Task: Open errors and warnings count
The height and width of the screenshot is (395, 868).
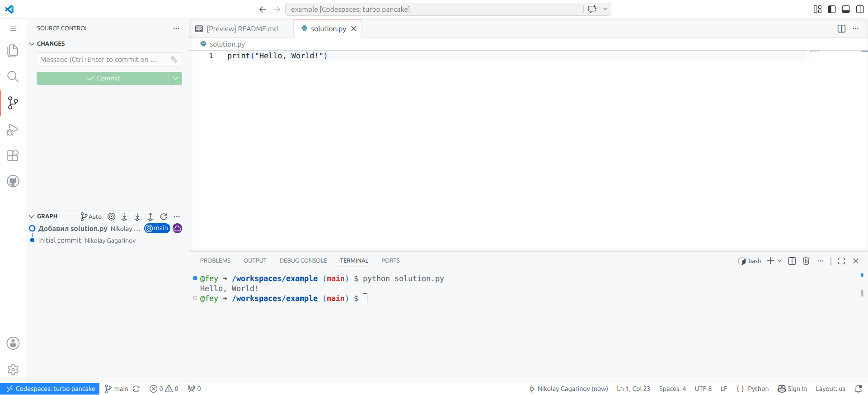Action: pyautogui.click(x=164, y=389)
